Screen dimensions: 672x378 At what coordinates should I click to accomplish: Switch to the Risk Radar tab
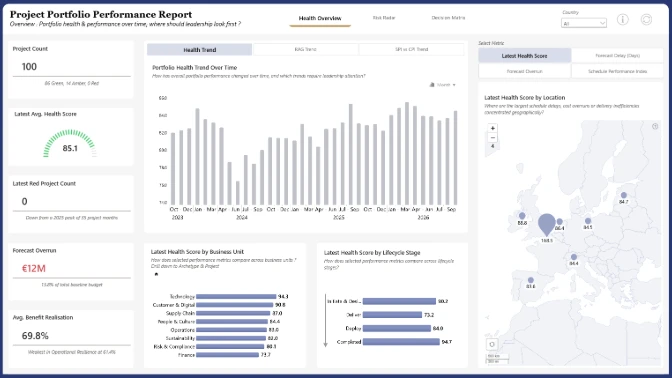click(384, 18)
